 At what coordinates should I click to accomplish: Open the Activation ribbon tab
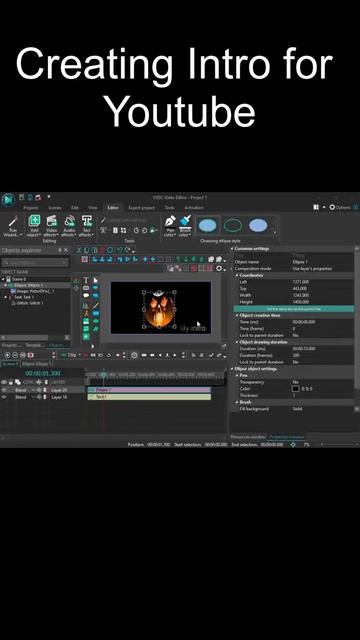click(x=194, y=208)
